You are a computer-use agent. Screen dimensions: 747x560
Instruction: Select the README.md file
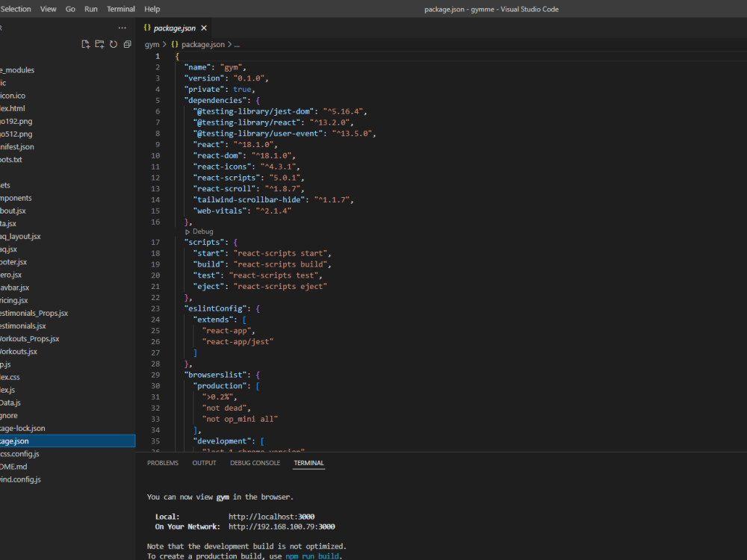pyautogui.click(x=12, y=466)
